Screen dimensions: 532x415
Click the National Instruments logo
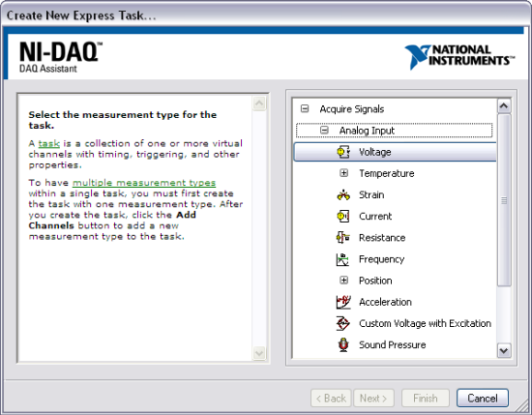(459, 56)
